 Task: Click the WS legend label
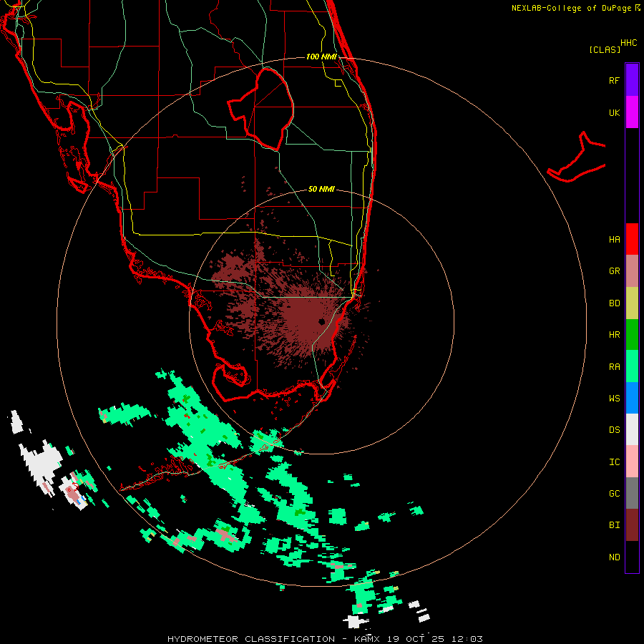(x=614, y=398)
